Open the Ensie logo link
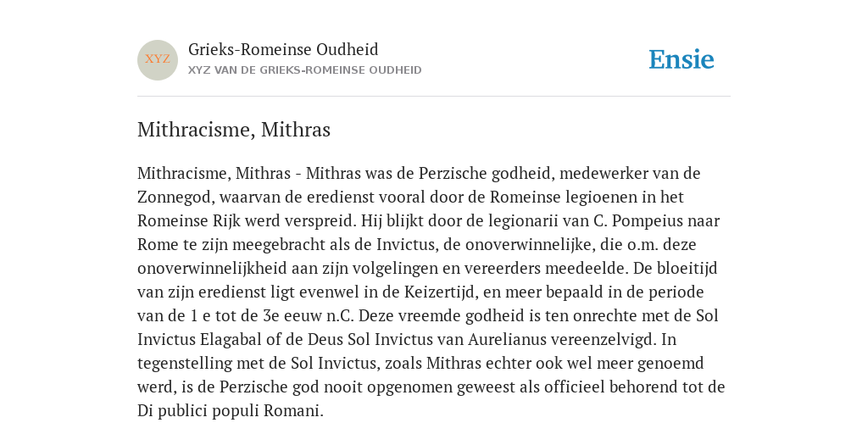Screen dimensions: 868x434 (682, 59)
